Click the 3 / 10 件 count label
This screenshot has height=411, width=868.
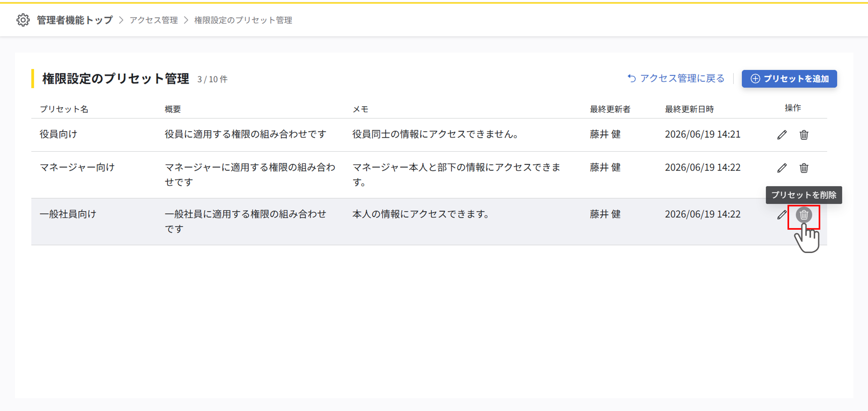212,79
